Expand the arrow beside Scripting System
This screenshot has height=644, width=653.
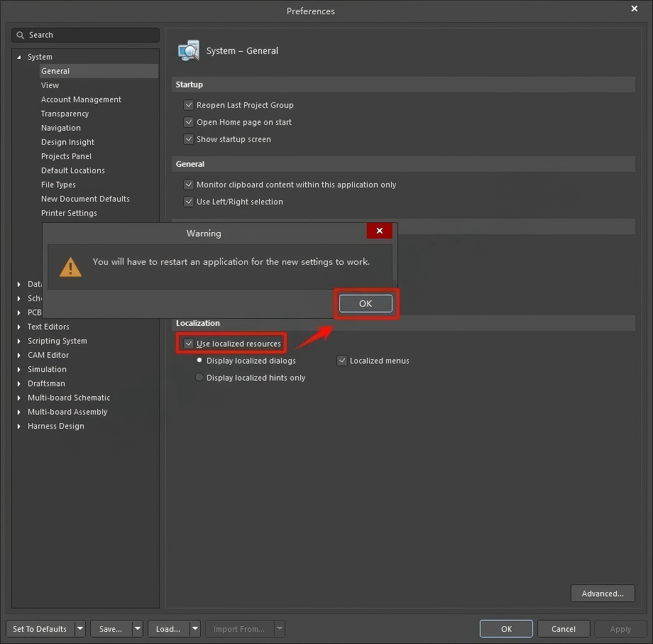[18, 341]
